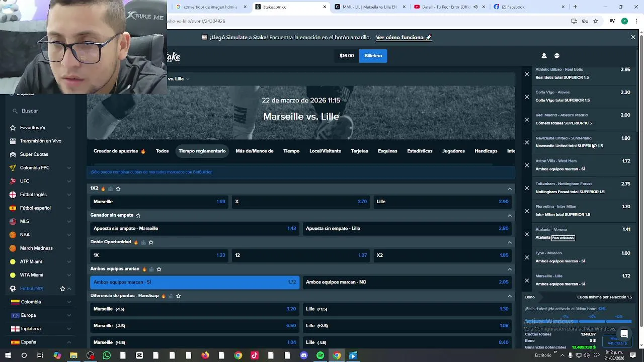This screenshot has height=362, width=644.
Task: Switch to the Todos market tab
Action: click(x=162, y=151)
